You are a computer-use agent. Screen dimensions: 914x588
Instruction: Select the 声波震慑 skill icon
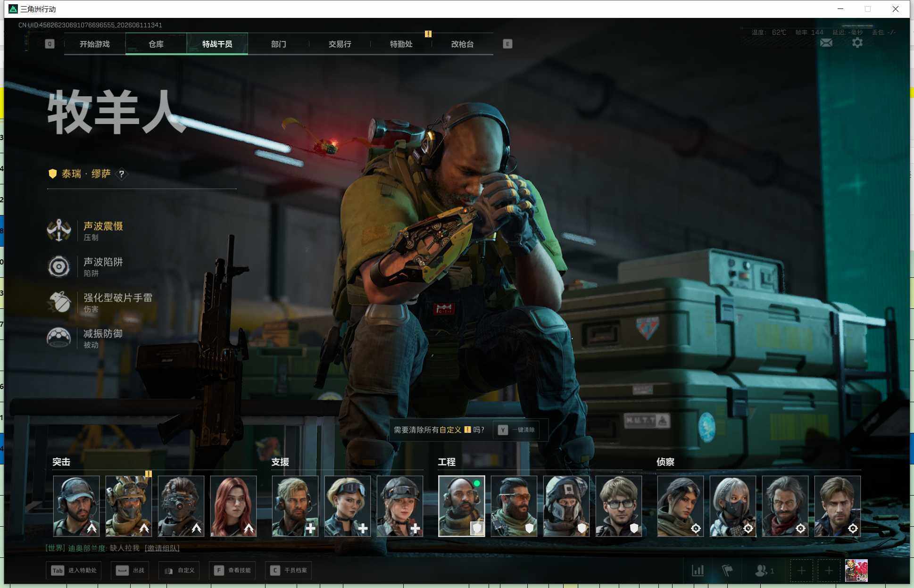(59, 230)
